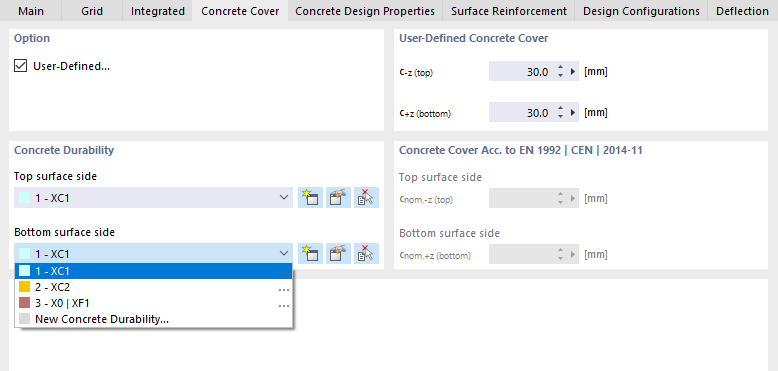Open the Surface Reinforcement tab
This screenshot has height=371, width=778.
(x=509, y=11)
